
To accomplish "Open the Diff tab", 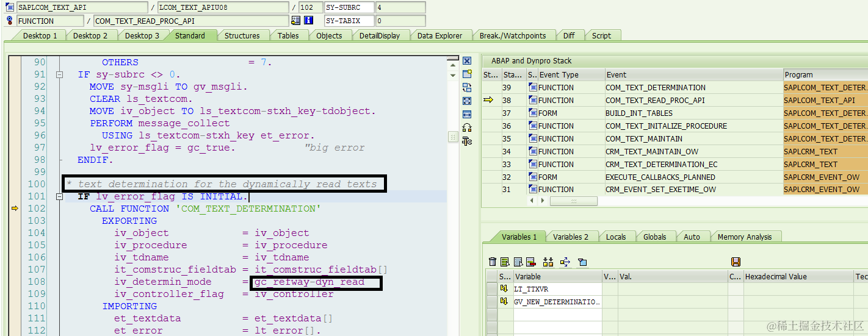I will 569,35.
